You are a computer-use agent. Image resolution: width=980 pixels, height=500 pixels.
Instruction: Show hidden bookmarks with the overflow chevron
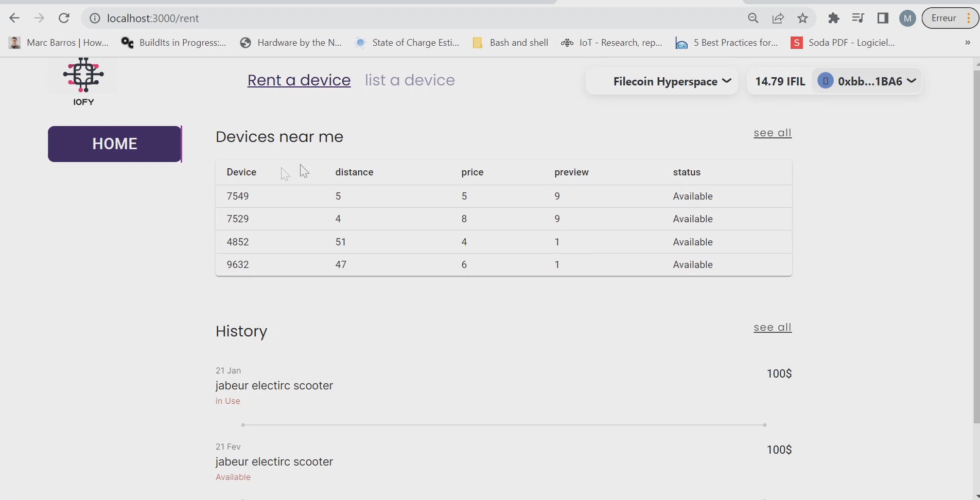coord(967,43)
